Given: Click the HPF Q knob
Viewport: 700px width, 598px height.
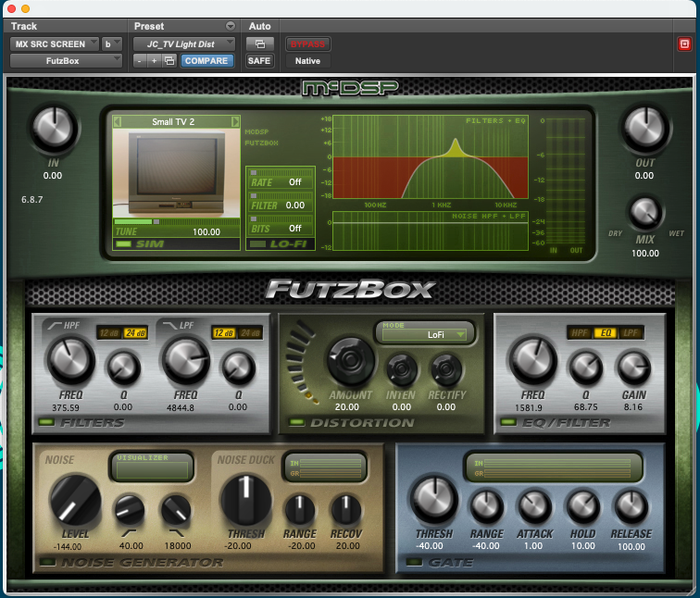Looking at the screenshot, I should click(123, 368).
